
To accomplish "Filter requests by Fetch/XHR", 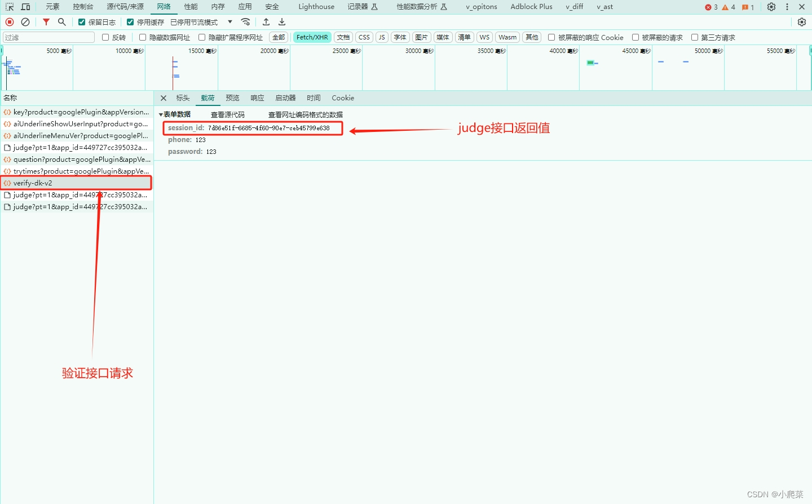I will [312, 37].
